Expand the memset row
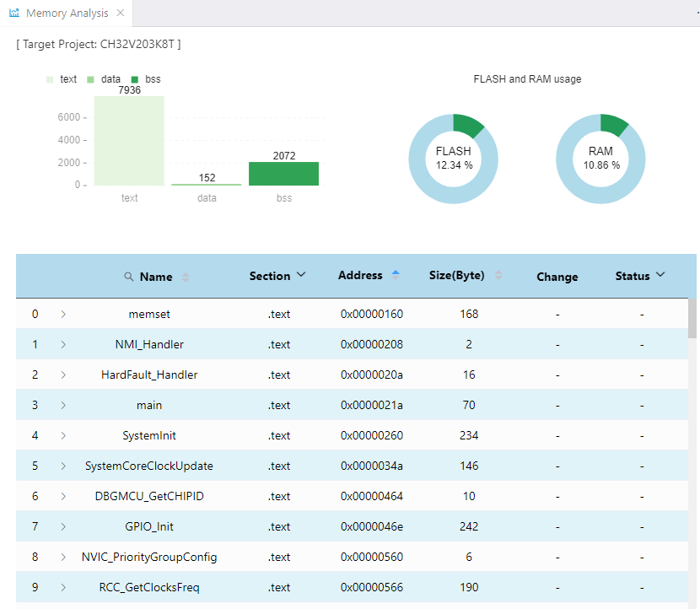The image size is (700, 609). click(63, 315)
